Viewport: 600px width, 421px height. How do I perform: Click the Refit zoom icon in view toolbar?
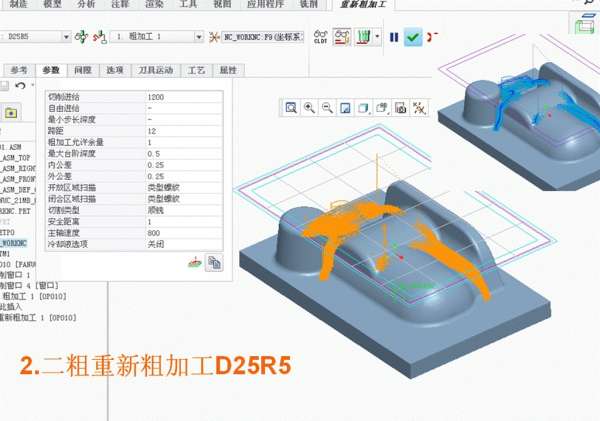(291, 107)
